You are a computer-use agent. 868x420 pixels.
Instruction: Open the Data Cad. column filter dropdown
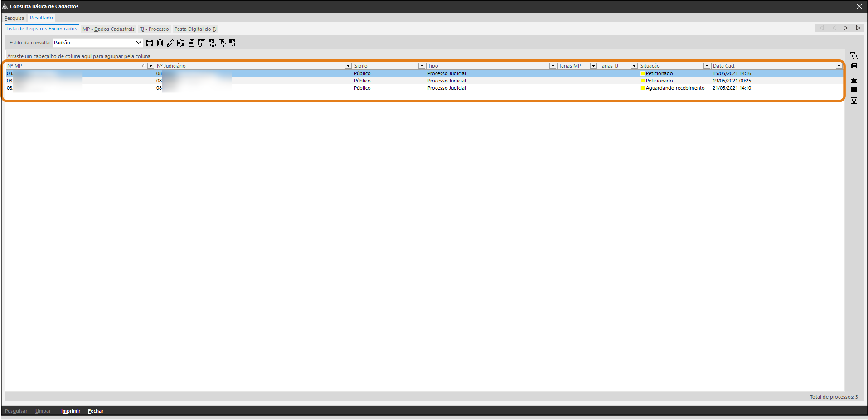coord(839,66)
